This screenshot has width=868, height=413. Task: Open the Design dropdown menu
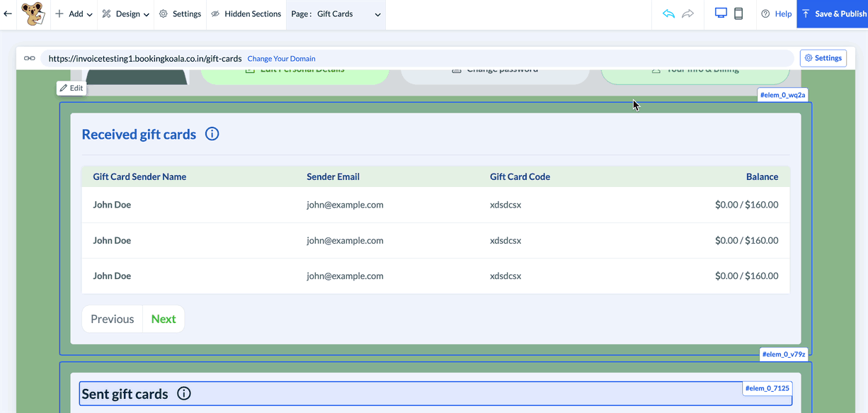pos(125,14)
